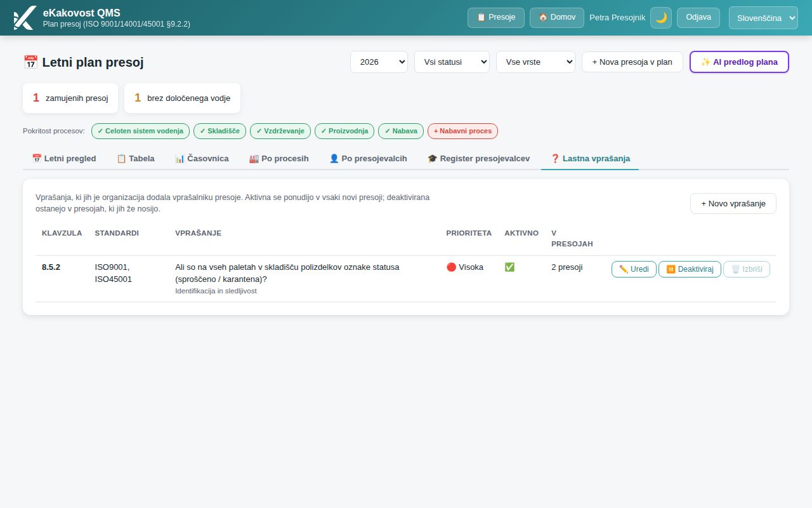This screenshot has width=812, height=508.
Task: Select the Vzdrževanje process chip
Action: (280, 131)
